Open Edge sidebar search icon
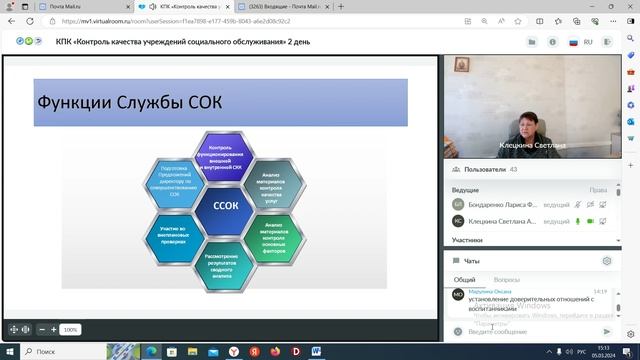 click(631, 38)
